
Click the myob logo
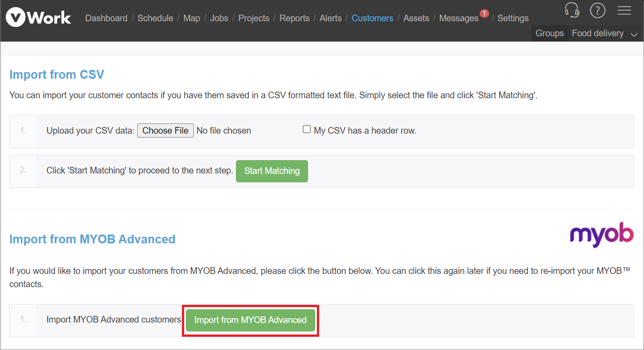(x=602, y=234)
